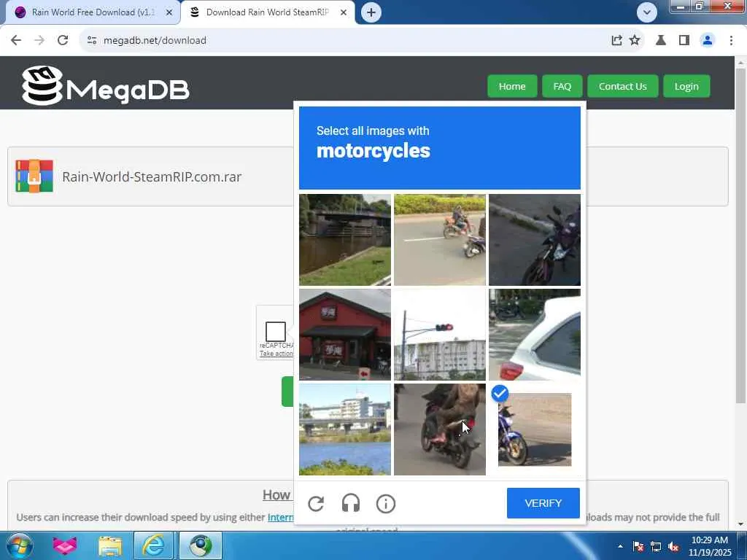
Task: Open the FAQ page button
Action: 562,86
